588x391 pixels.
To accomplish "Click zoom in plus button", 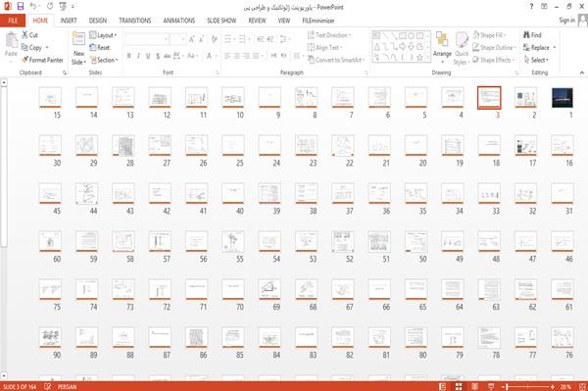I will tap(553, 386).
